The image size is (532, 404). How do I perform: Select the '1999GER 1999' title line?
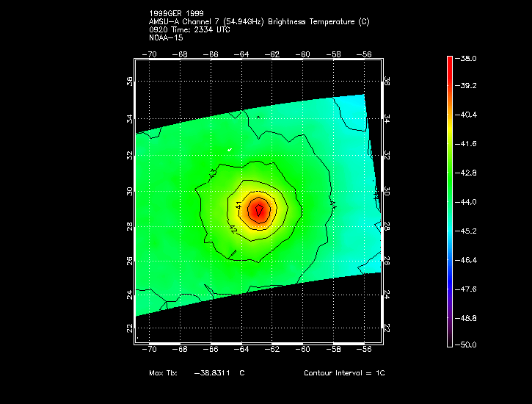(x=176, y=14)
